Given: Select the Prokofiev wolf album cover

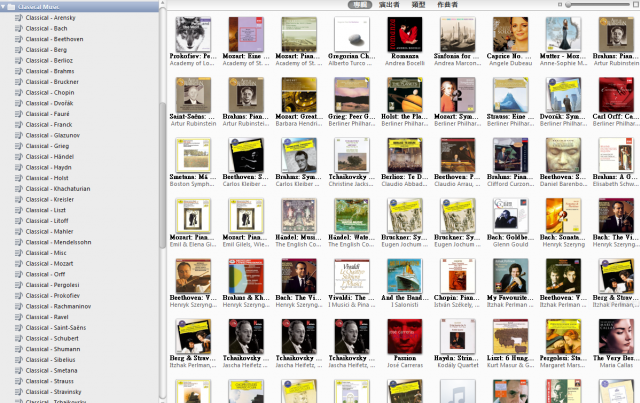Looking at the screenshot, I should coord(193,34).
